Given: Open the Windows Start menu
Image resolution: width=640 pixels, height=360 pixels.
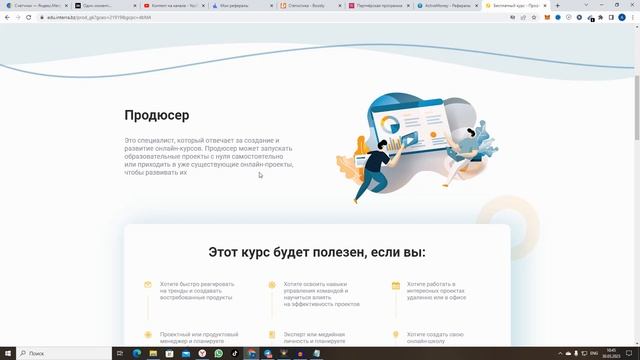Looking at the screenshot, I should pyautogui.click(x=7, y=353).
